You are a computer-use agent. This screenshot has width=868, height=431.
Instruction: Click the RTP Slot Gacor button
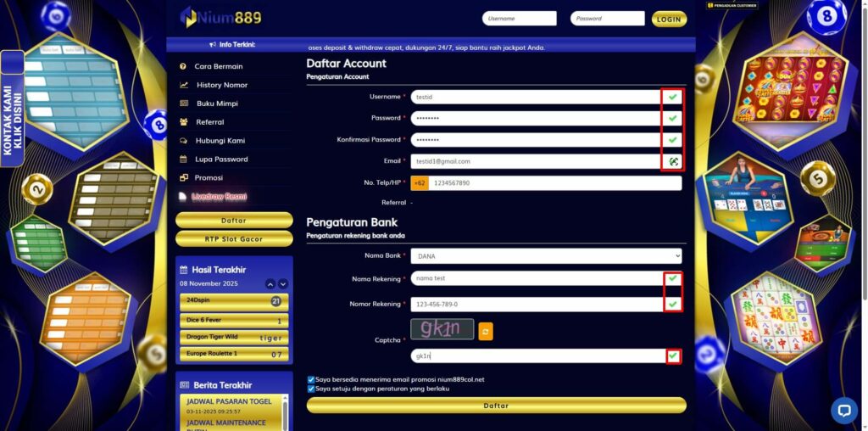[x=234, y=238]
